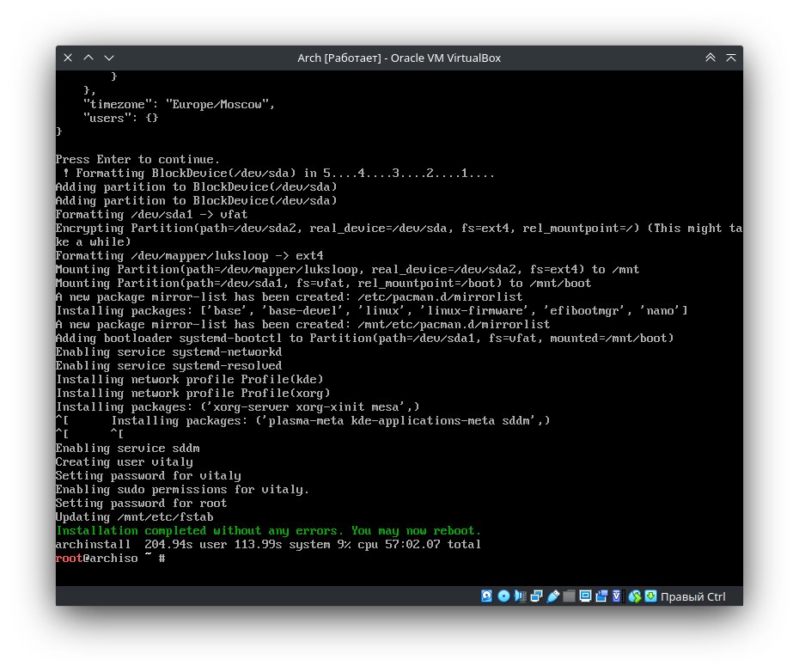The height and width of the screenshot is (672, 799).
Task: Click the 'Правый Ctrl' host key label
Action: (x=693, y=596)
